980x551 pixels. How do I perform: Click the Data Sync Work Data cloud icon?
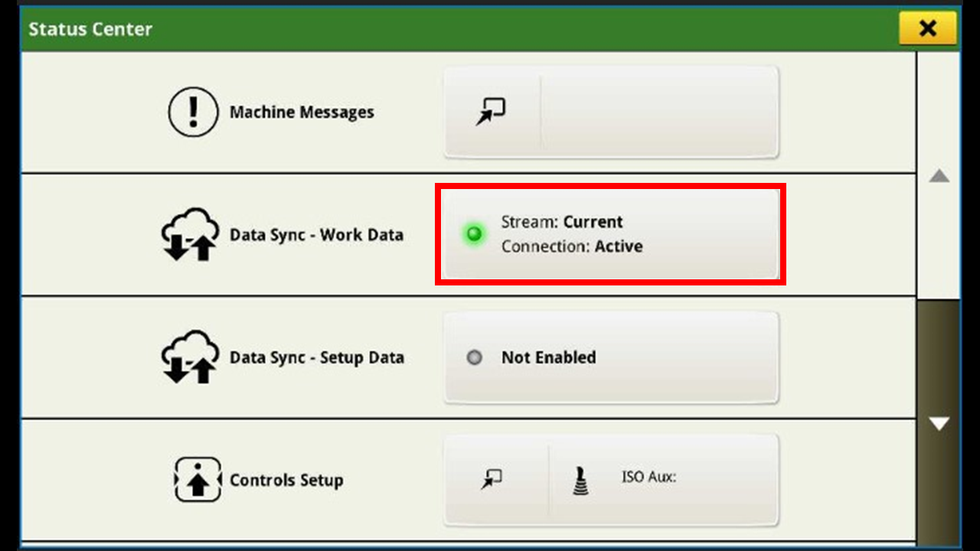click(x=188, y=234)
